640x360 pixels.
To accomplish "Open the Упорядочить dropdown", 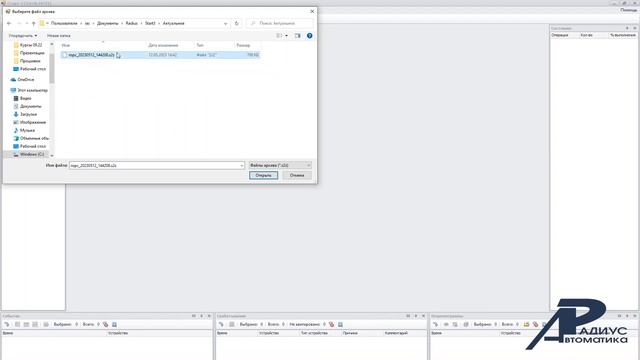I will click(23, 36).
